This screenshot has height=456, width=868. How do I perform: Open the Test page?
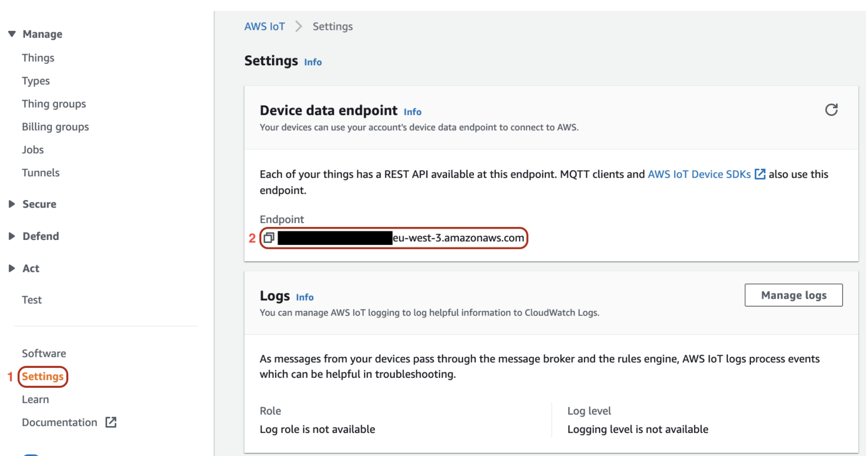[32, 300]
